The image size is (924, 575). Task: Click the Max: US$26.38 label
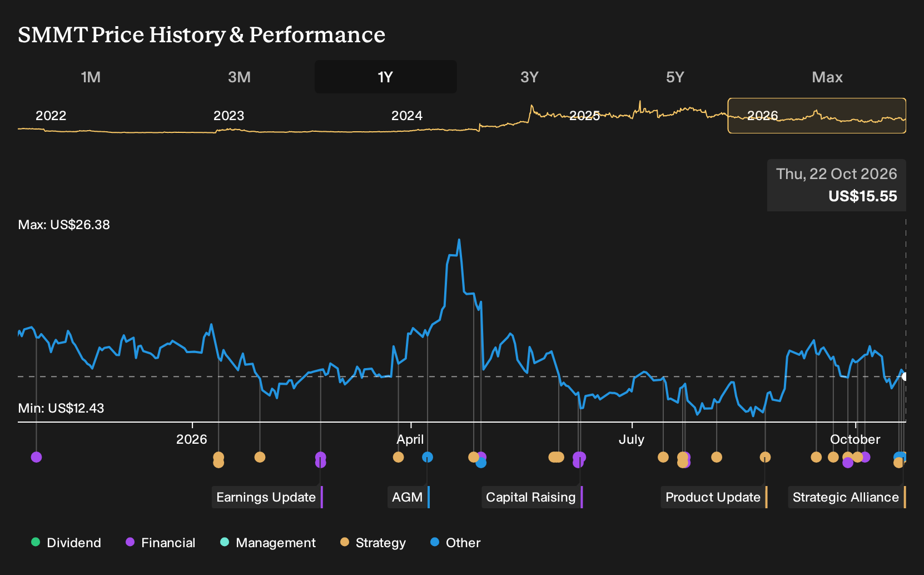[64, 225]
